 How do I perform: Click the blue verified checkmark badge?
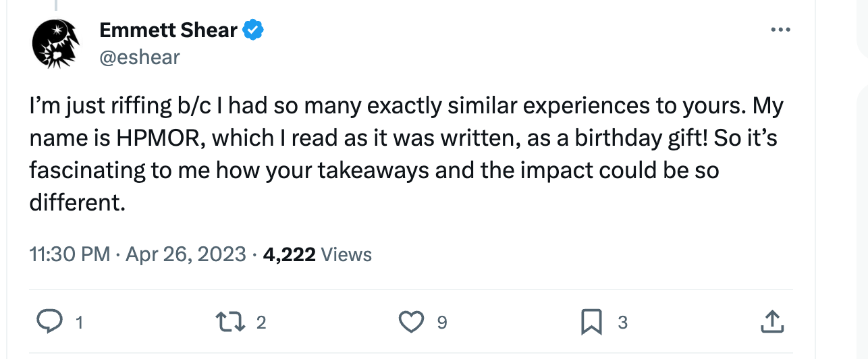point(253,30)
